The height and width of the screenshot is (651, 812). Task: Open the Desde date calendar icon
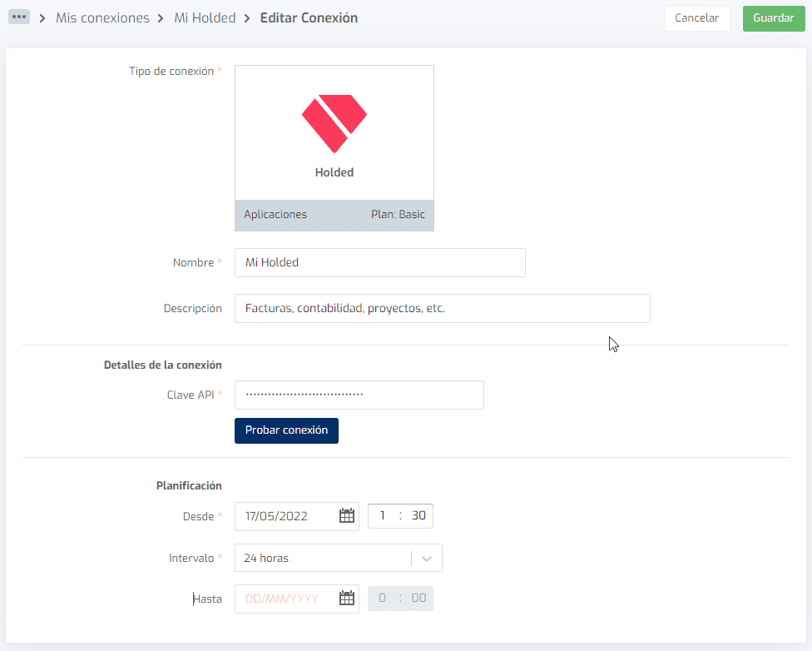tap(346, 515)
